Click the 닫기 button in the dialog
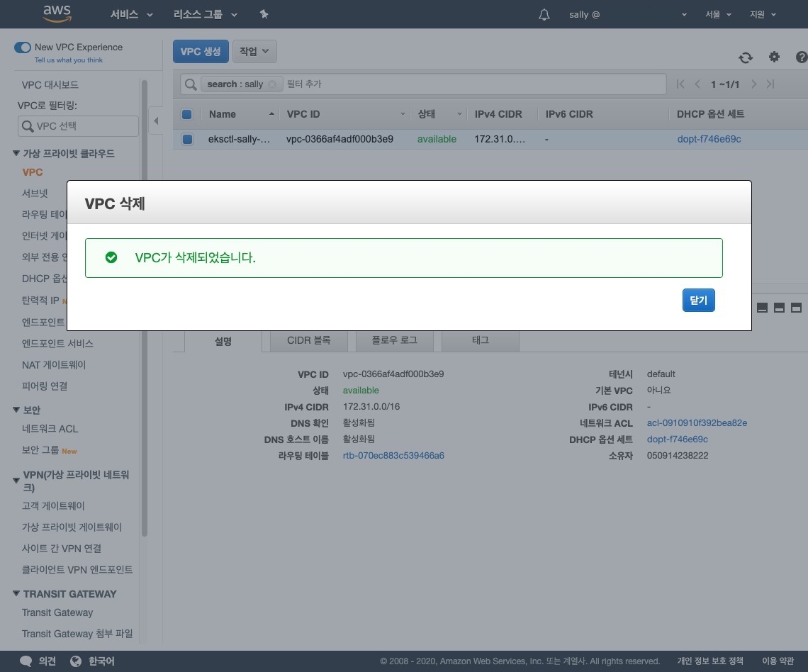Viewport: 808px width, 672px height. point(698,300)
